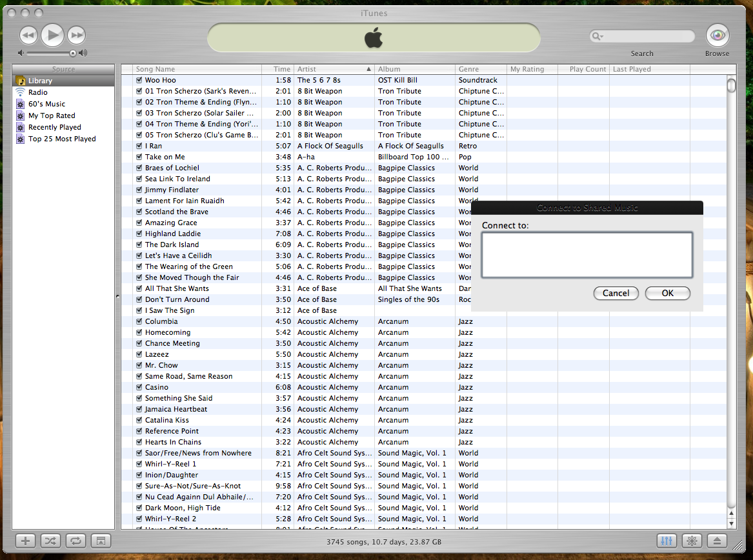Screen dimensions: 753x560
Task: Sort by the My Rating column header
Action: 532,69
